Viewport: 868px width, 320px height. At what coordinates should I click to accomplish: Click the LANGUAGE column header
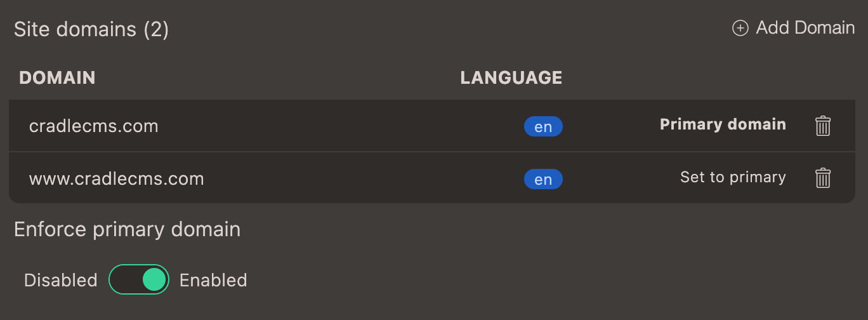click(511, 77)
